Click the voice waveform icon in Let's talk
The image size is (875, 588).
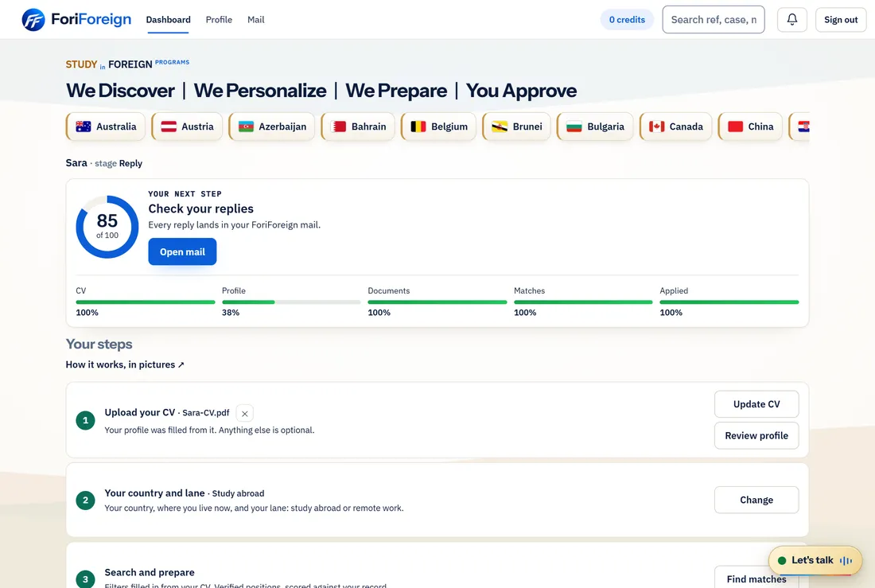(846, 561)
